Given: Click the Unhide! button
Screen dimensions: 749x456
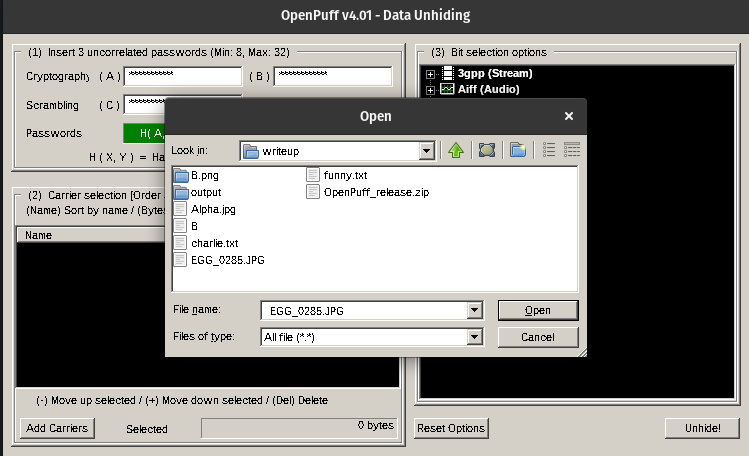Looking at the screenshot, I should click(x=702, y=428).
